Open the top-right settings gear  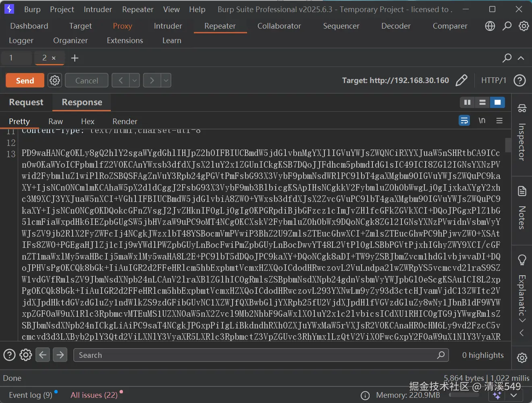tap(524, 26)
